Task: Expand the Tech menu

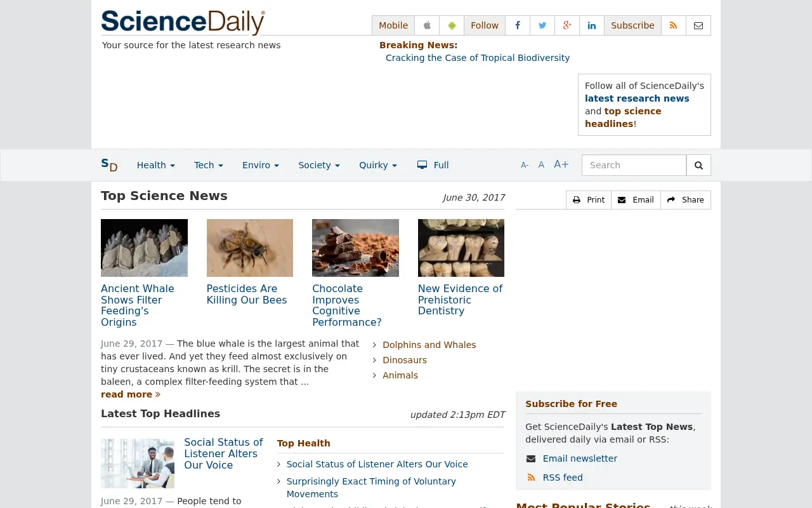Action: click(209, 165)
